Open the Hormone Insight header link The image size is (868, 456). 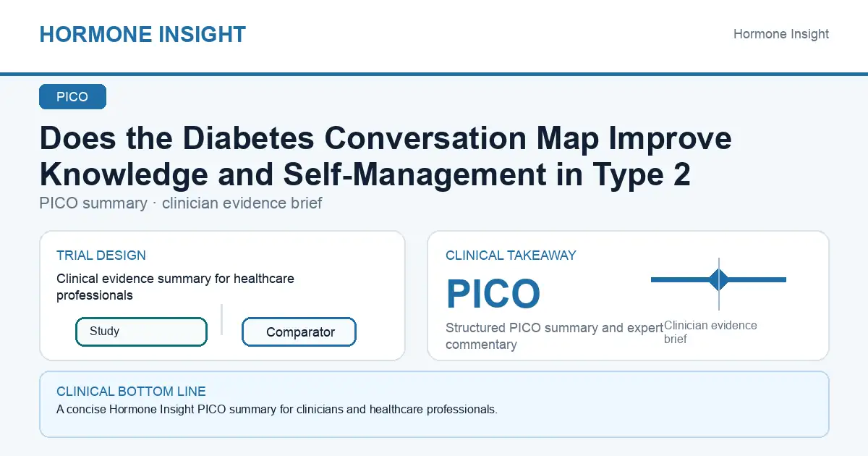click(781, 34)
